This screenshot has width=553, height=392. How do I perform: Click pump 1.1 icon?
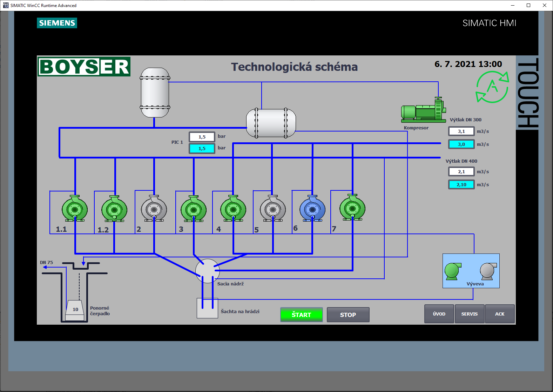75,209
